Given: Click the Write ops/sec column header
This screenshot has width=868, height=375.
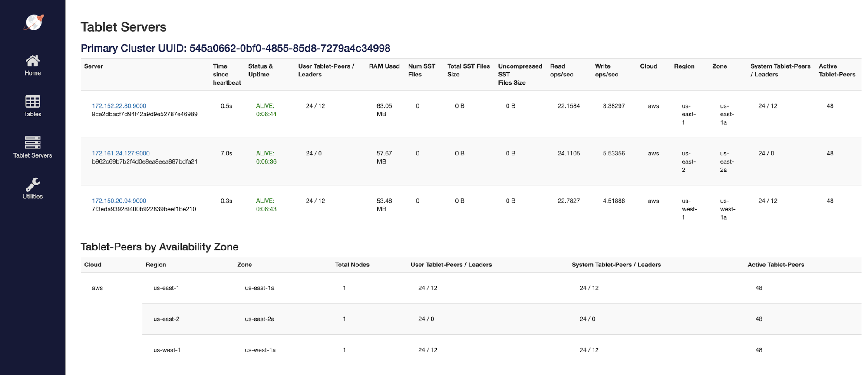Looking at the screenshot, I should [606, 70].
